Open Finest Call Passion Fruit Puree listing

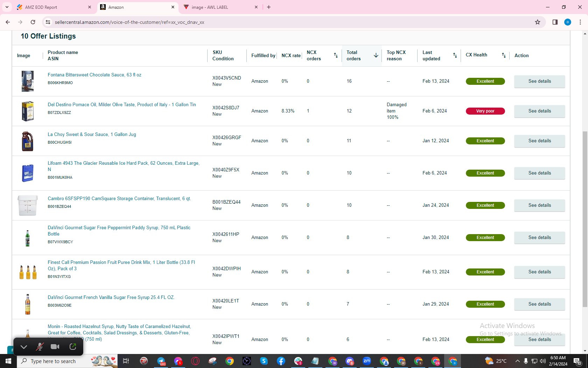[121, 265]
